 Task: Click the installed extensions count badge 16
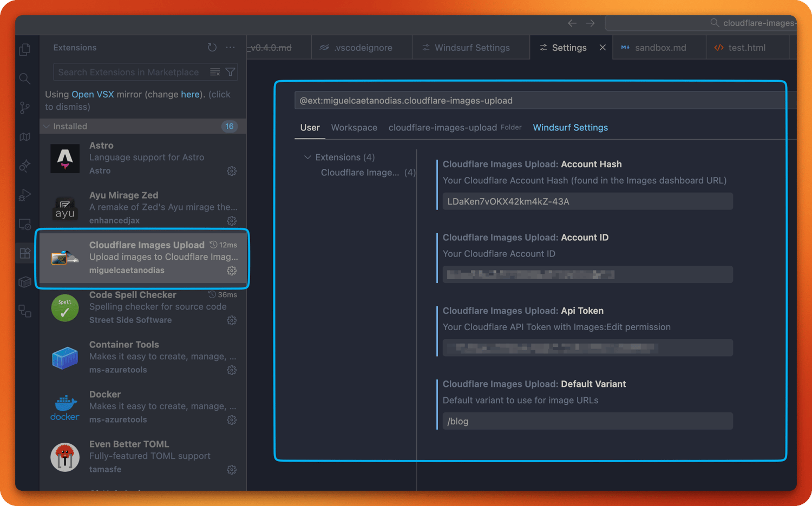coord(230,126)
